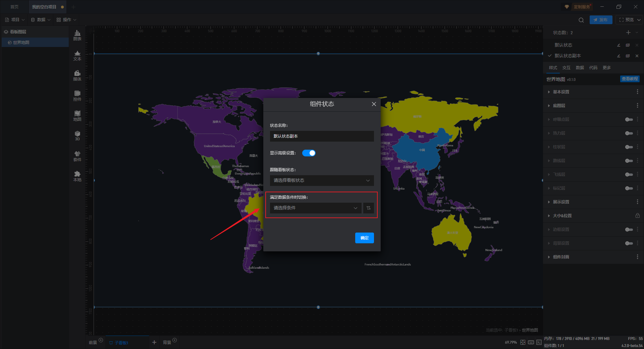The width and height of the screenshot is (644, 349).
Task: Select the 3D components icon
Action: 77,135
